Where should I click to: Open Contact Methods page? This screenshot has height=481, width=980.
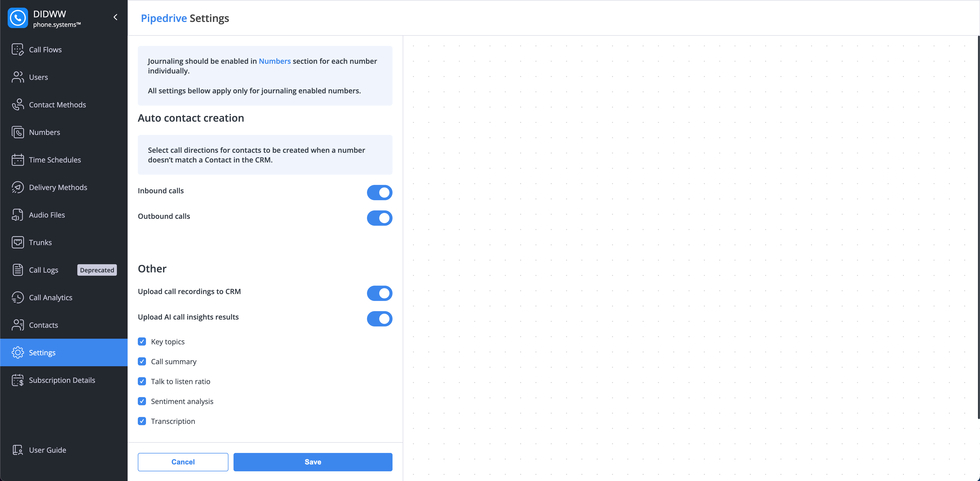click(x=57, y=105)
